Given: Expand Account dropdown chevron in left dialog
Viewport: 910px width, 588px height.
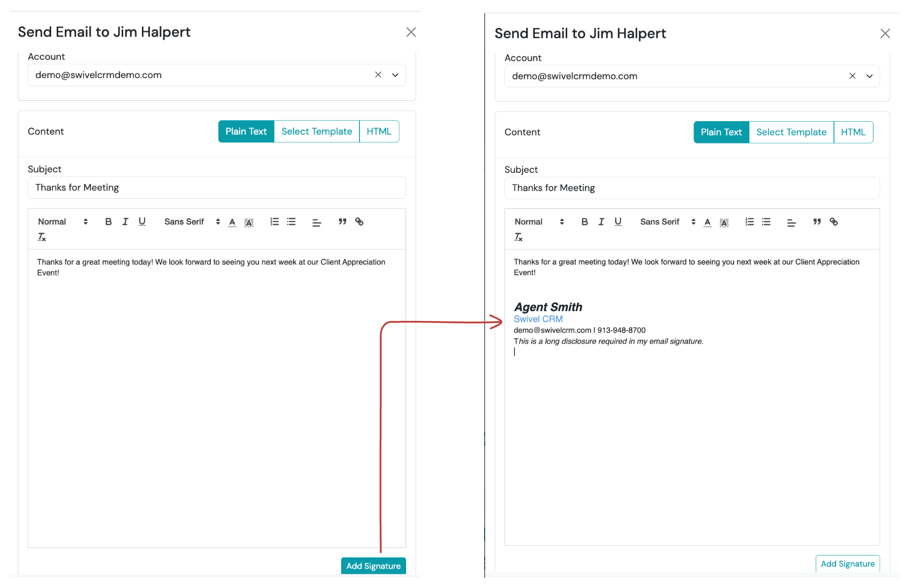Looking at the screenshot, I should click(395, 75).
